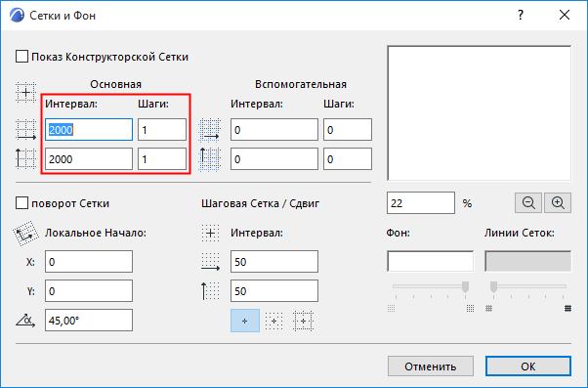
Task: Click the rotation angle field 45,00°
Action: pyautogui.click(x=89, y=321)
